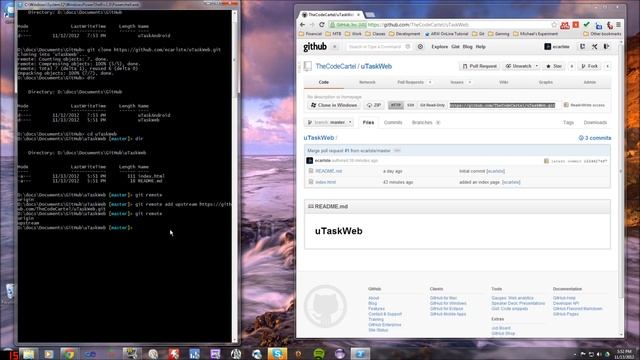Click TheCodeCartel owner link
Image resolution: width=640 pixels, height=360 pixels.
click(336, 66)
